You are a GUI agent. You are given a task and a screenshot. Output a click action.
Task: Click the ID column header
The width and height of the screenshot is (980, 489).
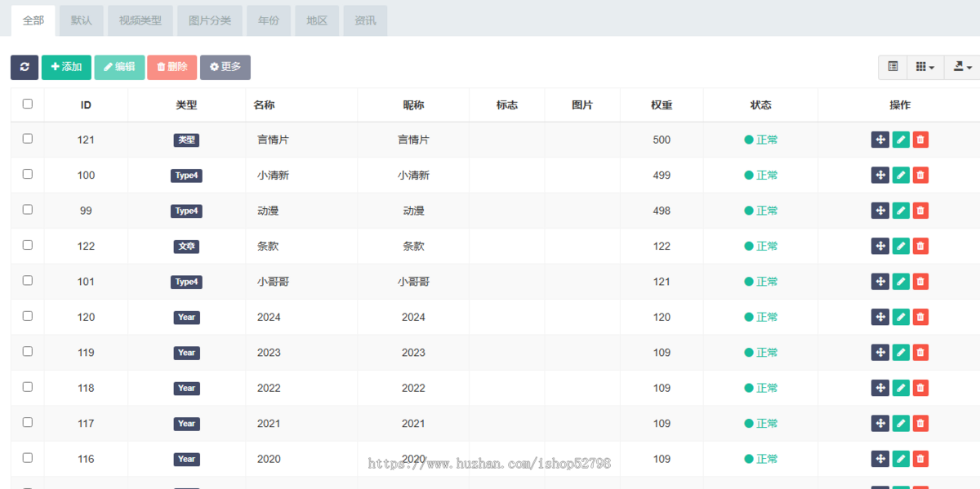point(86,105)
